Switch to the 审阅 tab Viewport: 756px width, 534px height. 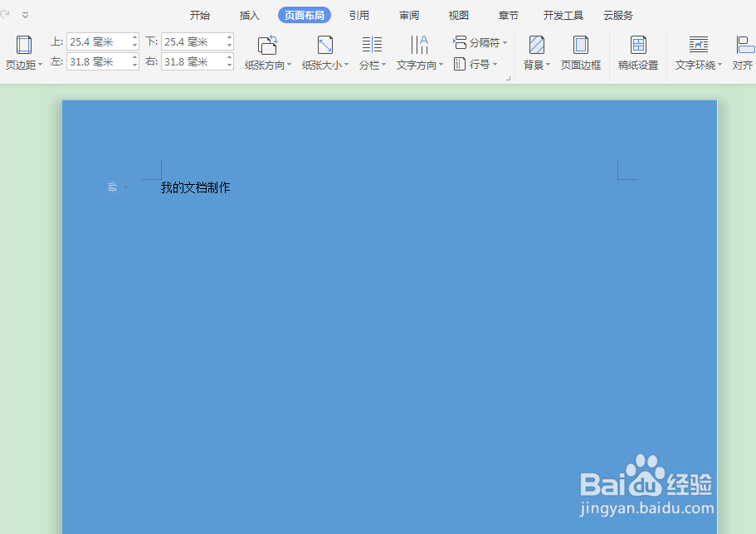(409, 16)
